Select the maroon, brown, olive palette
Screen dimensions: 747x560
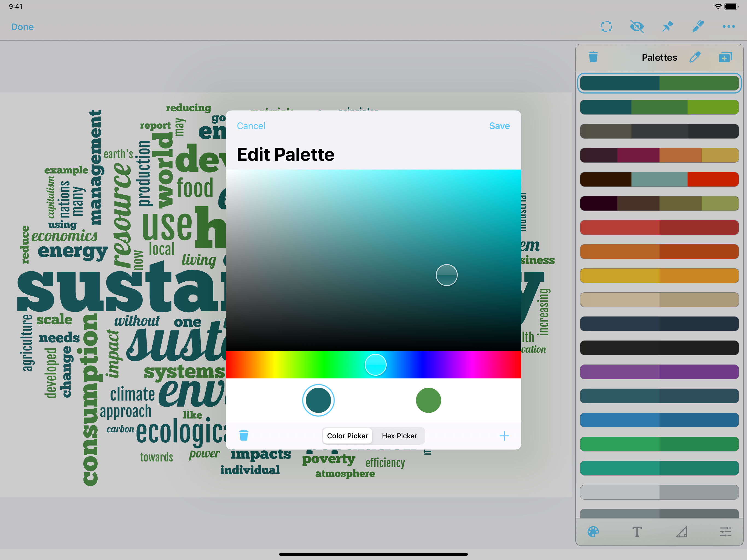(x=659, y=203)
